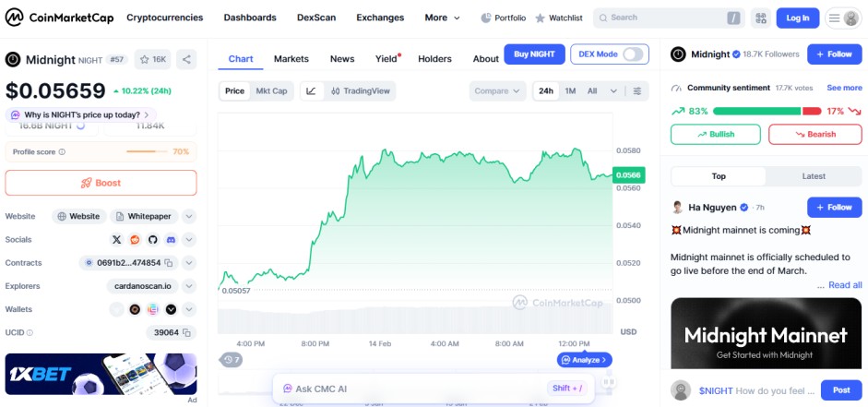Open the Watchlist star link

point(559,18)
